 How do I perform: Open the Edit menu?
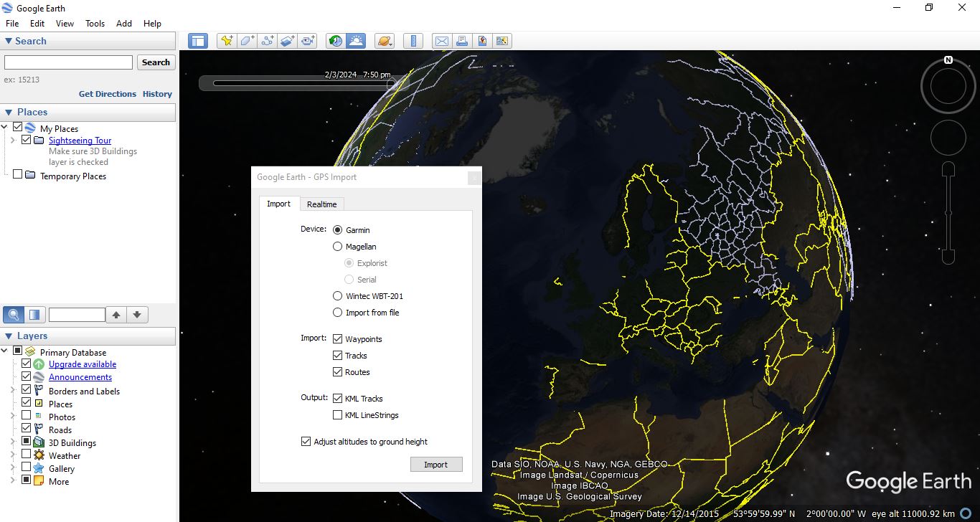click(x=37, y=23)
